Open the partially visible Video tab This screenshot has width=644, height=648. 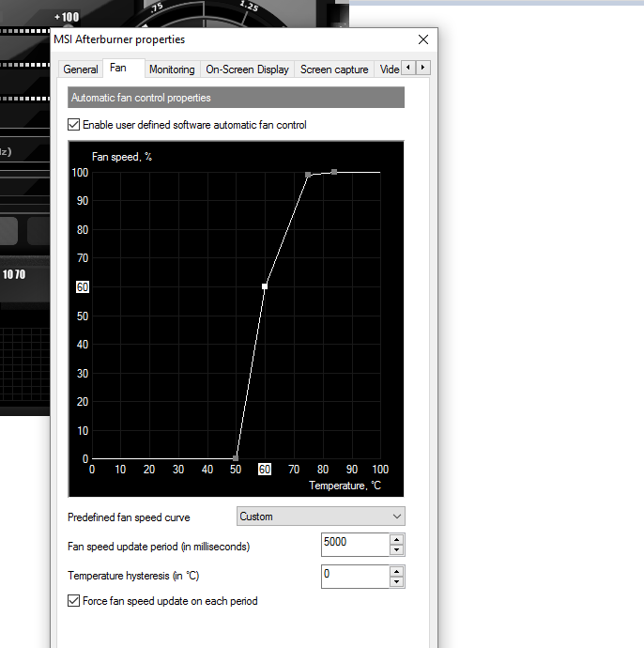click(x=389, y=69)
